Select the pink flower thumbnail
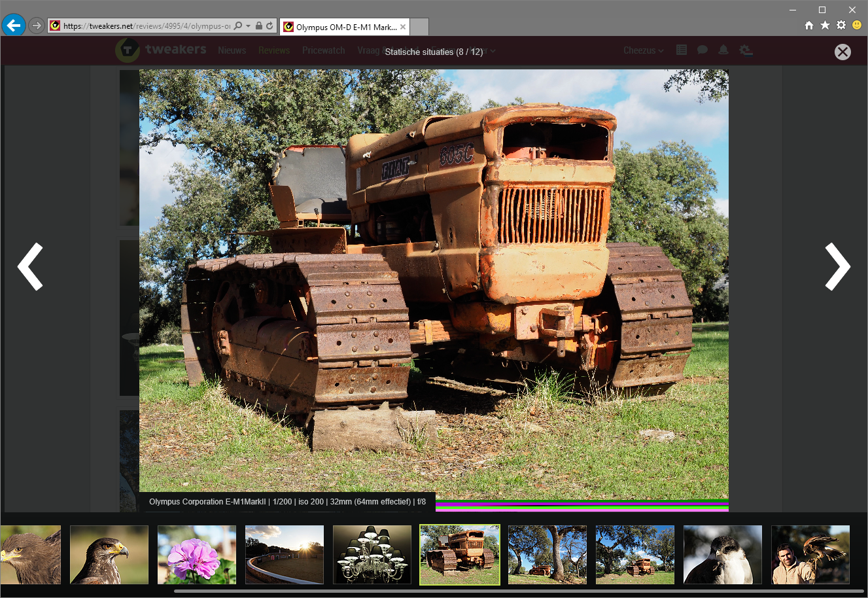Viewport: 868px width, 598px height. coord(197,555)
